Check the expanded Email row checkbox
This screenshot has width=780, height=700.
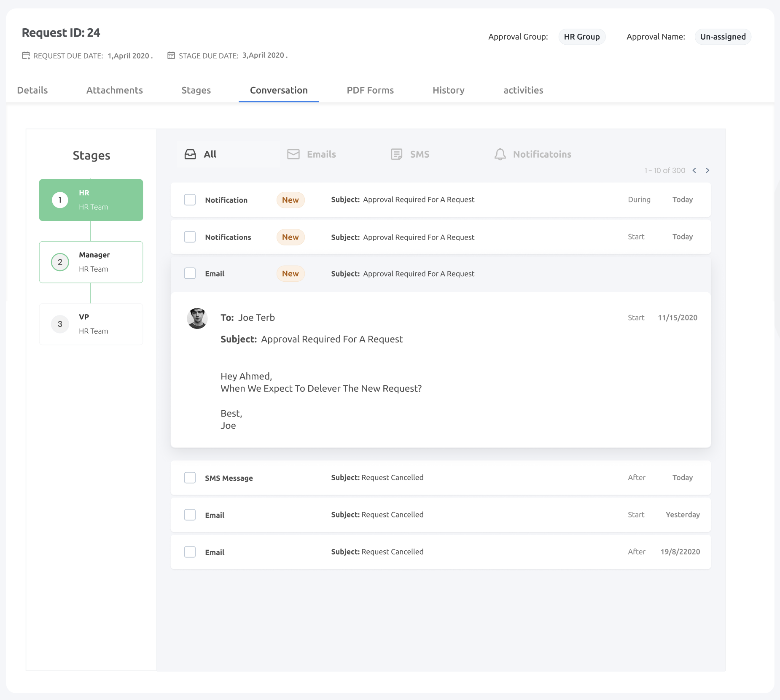(190, 273)
